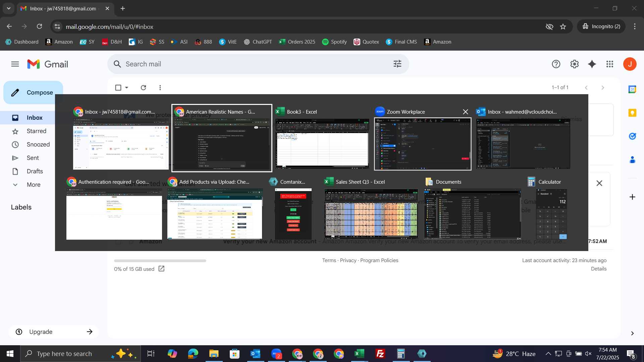Screen dimensions: 644x362
Task: Open the Gmail main menu hamburger icon
Action: tap(15, 64)
